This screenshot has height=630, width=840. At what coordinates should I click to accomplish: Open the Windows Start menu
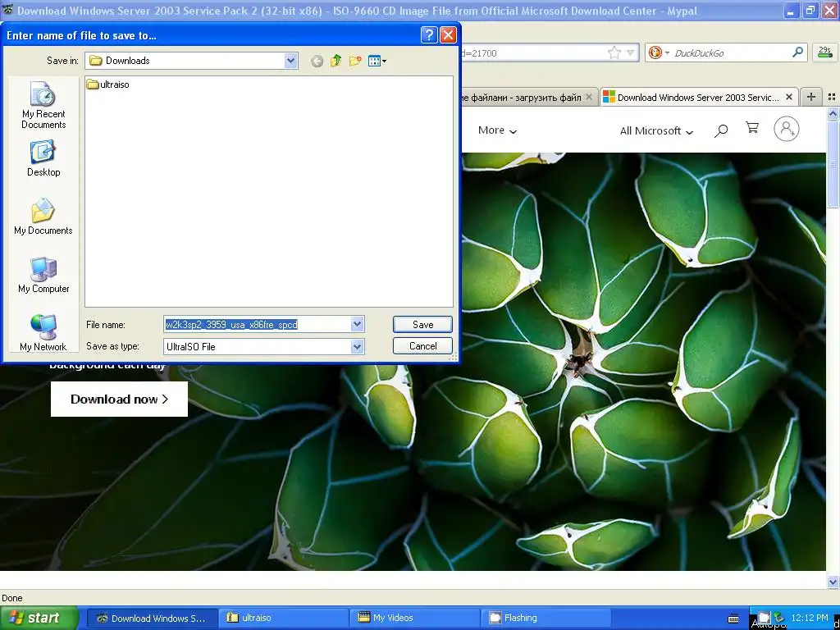39,618
